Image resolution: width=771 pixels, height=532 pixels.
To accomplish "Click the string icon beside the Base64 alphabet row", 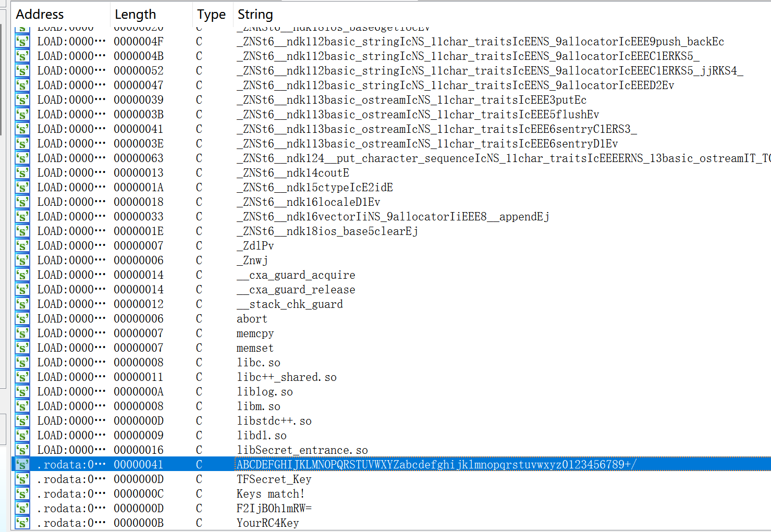I will (22, 464).
